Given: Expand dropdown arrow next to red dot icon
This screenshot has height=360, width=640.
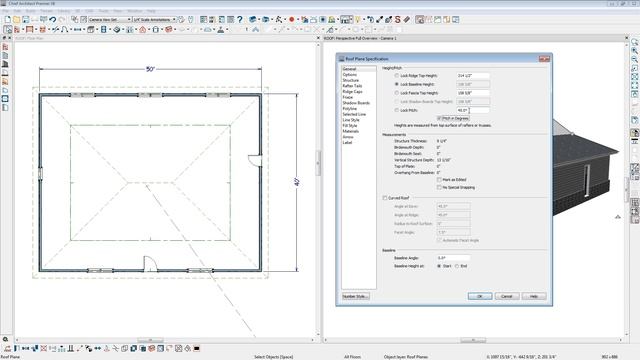Looking at the screenshot, I should (x=298, y=20).
